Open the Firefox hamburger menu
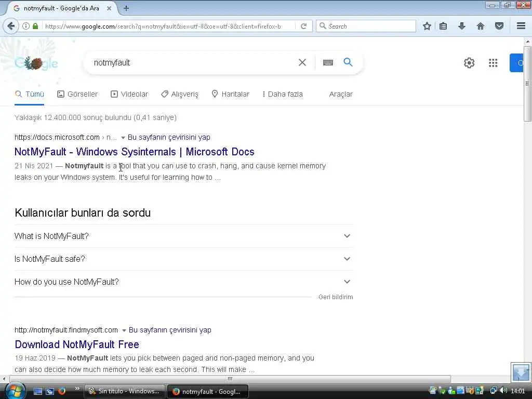The width and height of the screenshot is (532, 399). [521, 26]
